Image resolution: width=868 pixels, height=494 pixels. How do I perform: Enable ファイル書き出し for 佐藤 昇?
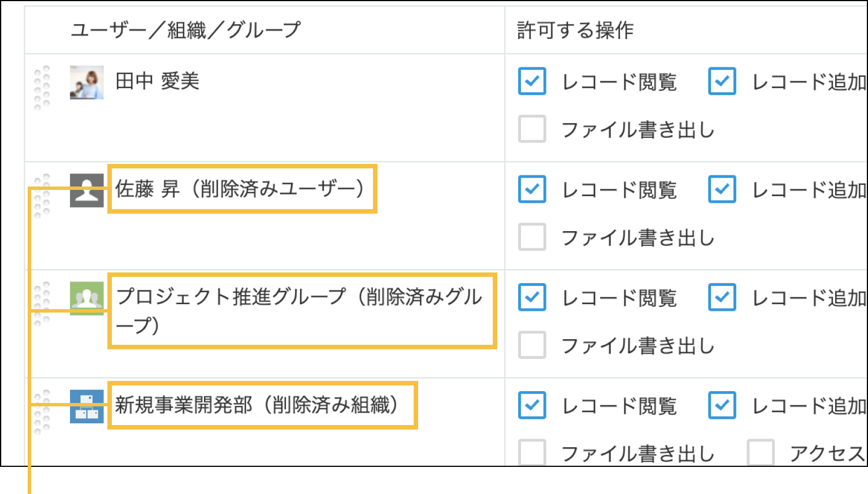point(531,237)
